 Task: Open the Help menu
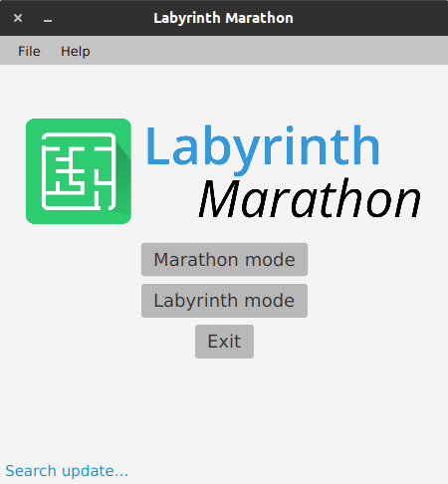76,51
